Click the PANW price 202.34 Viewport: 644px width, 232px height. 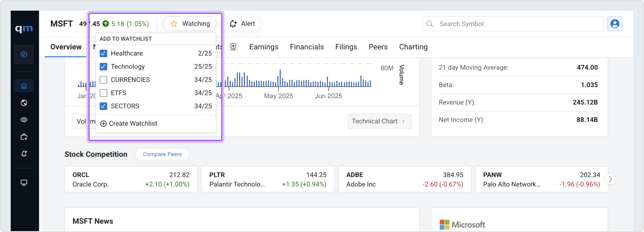[x=590, y=175]
